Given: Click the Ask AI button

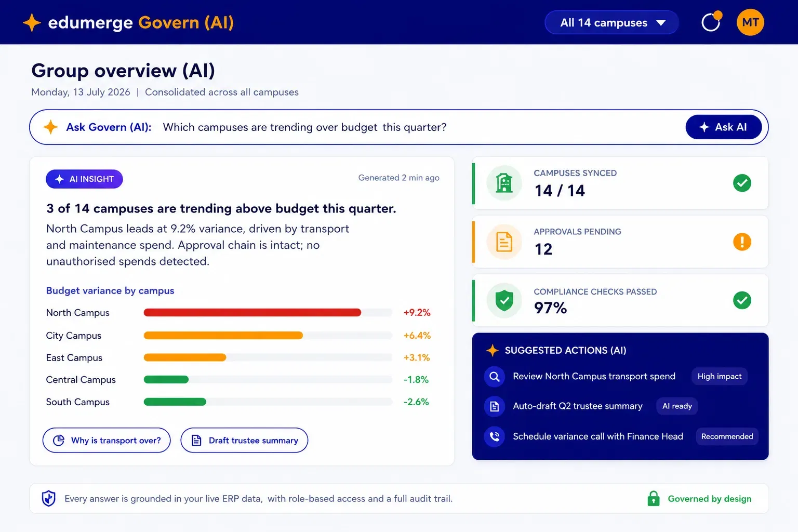Looking at the screenshot, I should tap(724, 127).
